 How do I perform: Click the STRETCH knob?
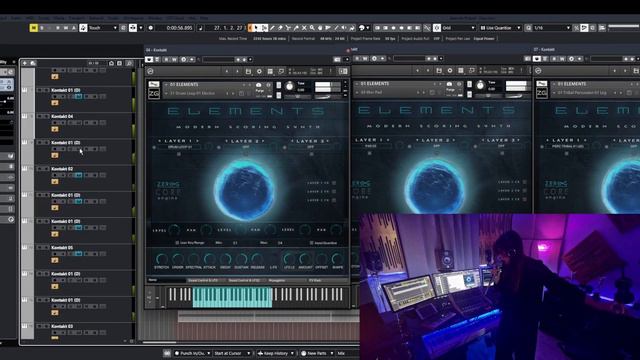click(162, 259)
